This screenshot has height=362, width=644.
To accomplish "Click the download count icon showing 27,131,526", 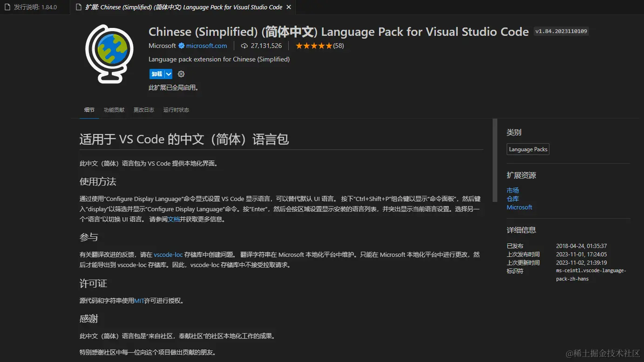I will pos(244,46).
